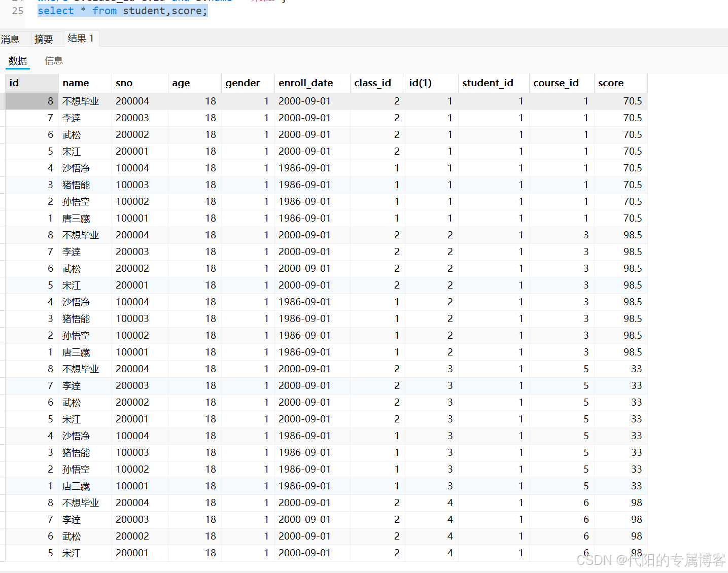728x573 pixels.
Task: Click name 李逵 in the row scoring 98.5
Action: point(72,252)
